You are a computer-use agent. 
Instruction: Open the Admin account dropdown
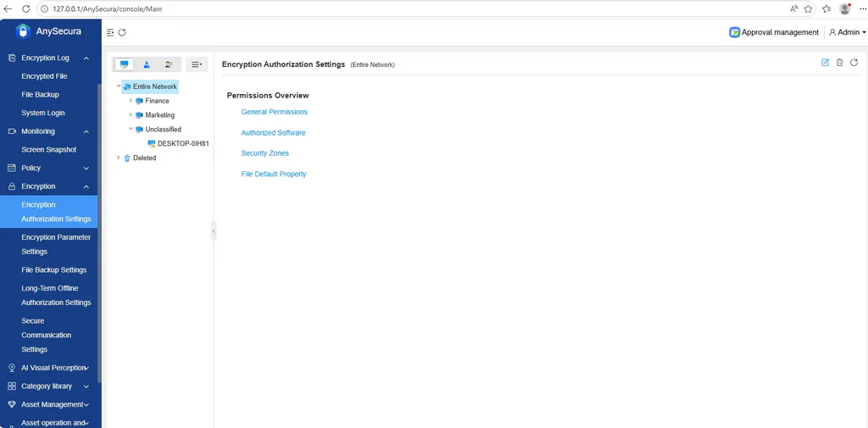click(847, 32)
